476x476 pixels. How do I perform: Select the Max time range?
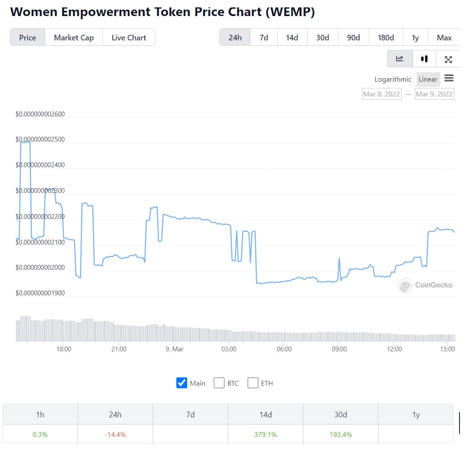coord(444,37)
